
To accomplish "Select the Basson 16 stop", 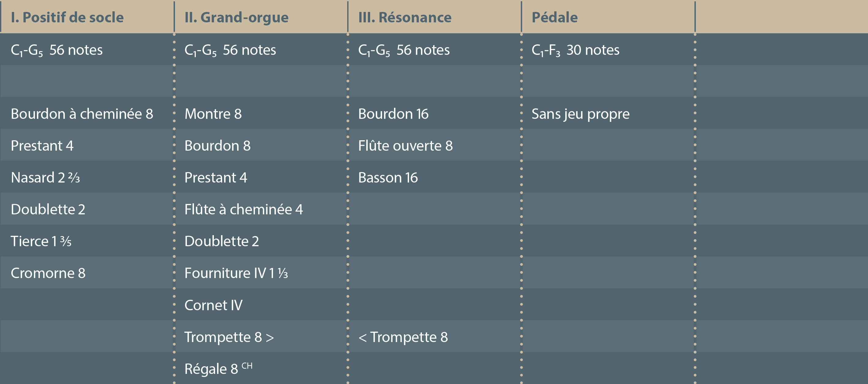I will click(388, 178).
